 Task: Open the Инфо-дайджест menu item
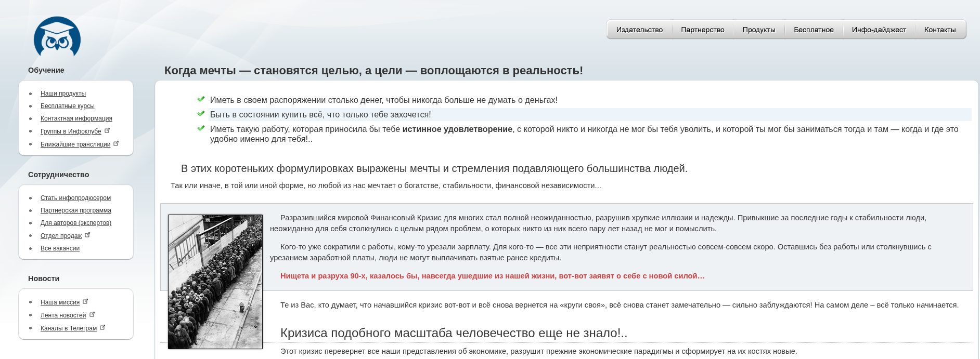(879, 30)
